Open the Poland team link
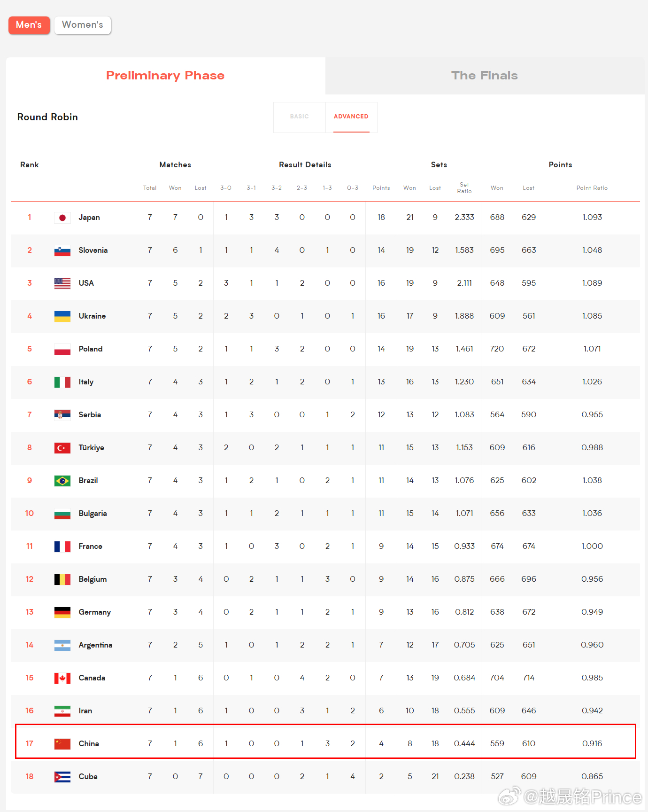This screenshot has height=812, width=648. click(91, 349)
